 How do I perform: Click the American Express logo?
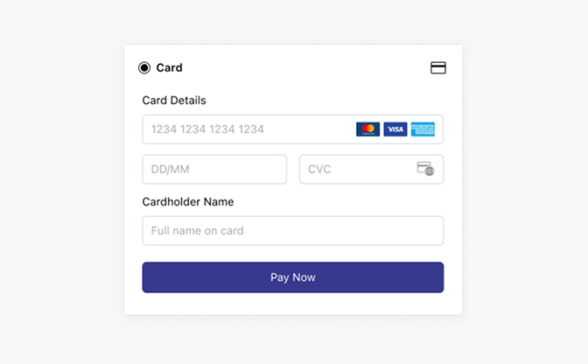[423, 129]
